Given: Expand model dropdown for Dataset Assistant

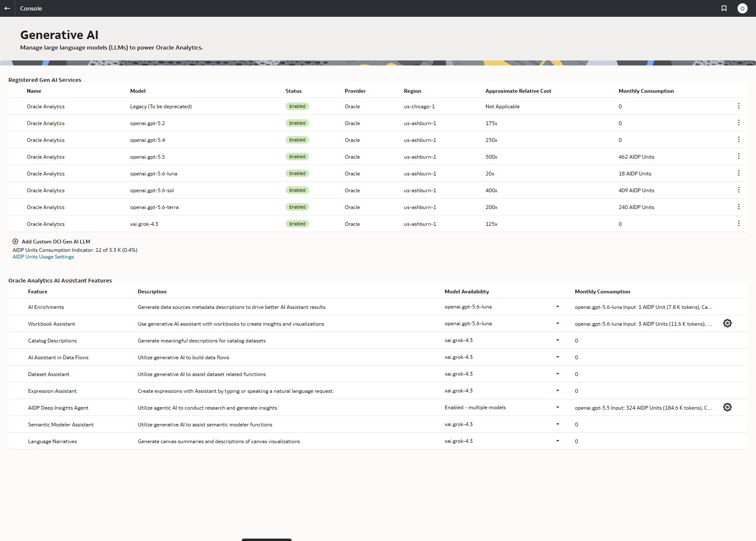Looking at the screenshot, I should point(558,374).
